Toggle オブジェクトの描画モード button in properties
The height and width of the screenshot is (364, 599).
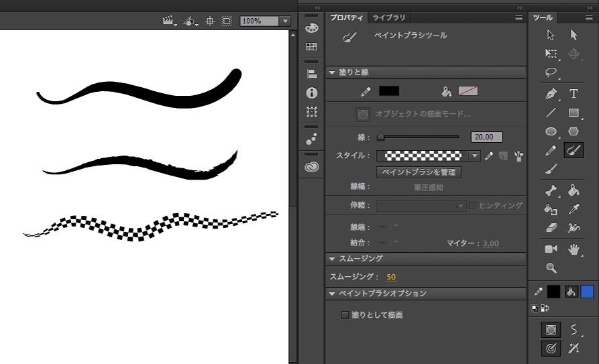(363, 114)
